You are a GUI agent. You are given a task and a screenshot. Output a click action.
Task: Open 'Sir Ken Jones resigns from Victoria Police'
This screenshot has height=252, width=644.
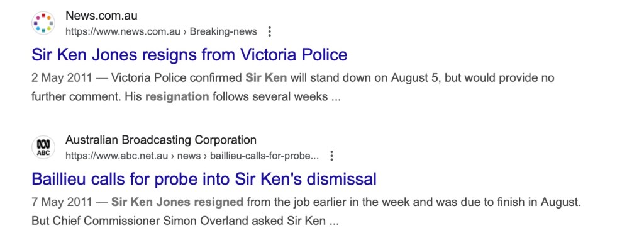[189, 55]
